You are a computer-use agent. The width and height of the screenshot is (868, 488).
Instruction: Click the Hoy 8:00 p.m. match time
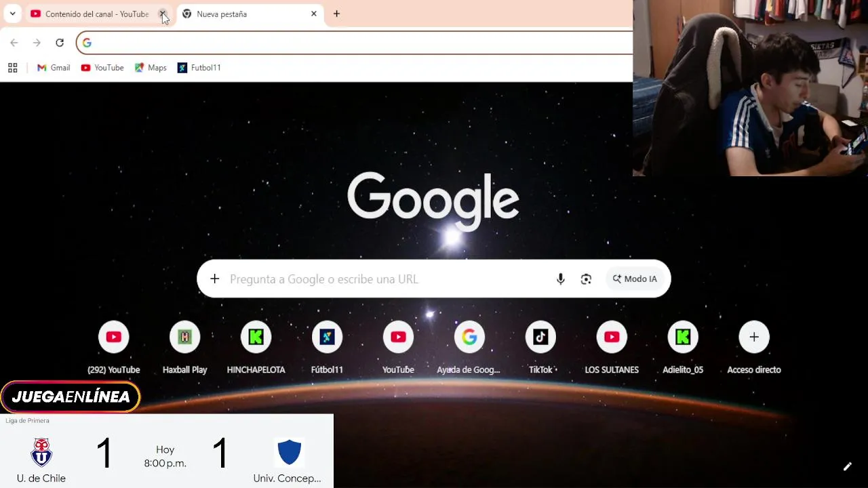pos(165,457)
